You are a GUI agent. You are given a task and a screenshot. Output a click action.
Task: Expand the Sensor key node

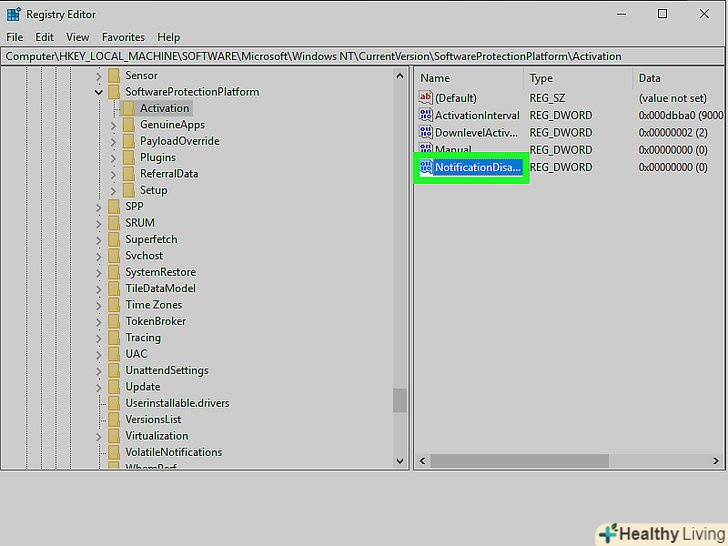click(99, 76)
